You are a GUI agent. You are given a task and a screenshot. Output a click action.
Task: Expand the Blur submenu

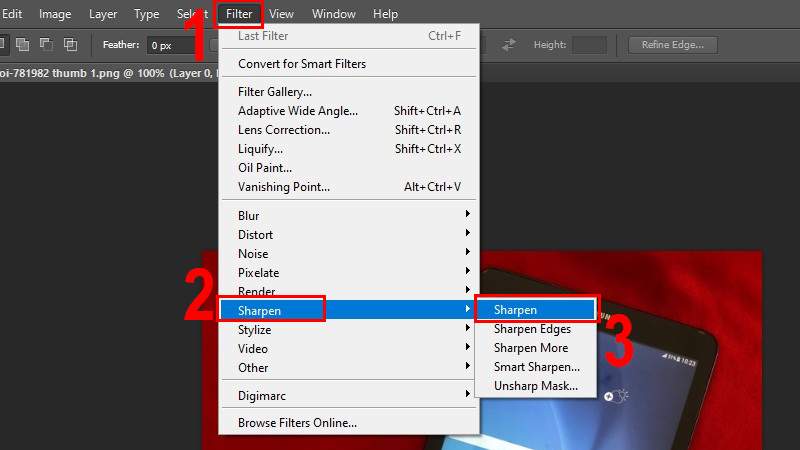coord(349,215)
